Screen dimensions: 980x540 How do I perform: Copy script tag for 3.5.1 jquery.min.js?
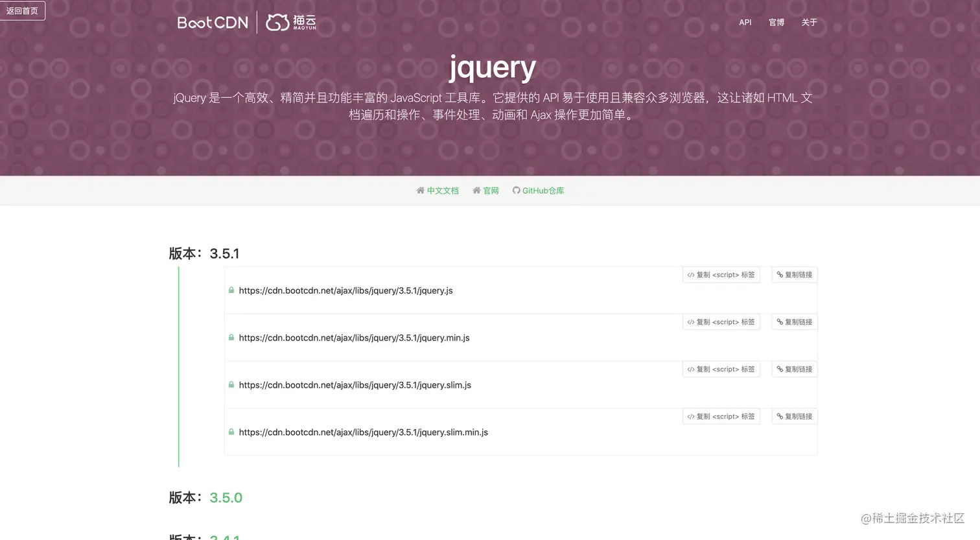(721, 322)
